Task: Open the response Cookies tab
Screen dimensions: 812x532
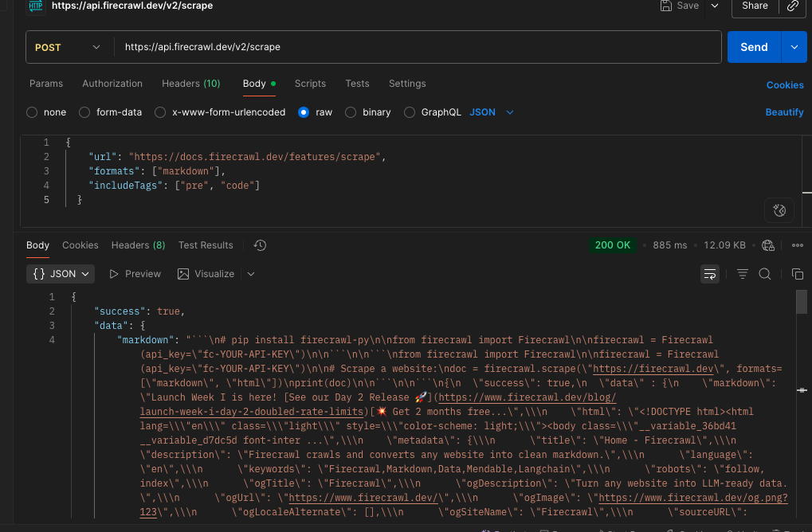Action: [x=80, y=245]
